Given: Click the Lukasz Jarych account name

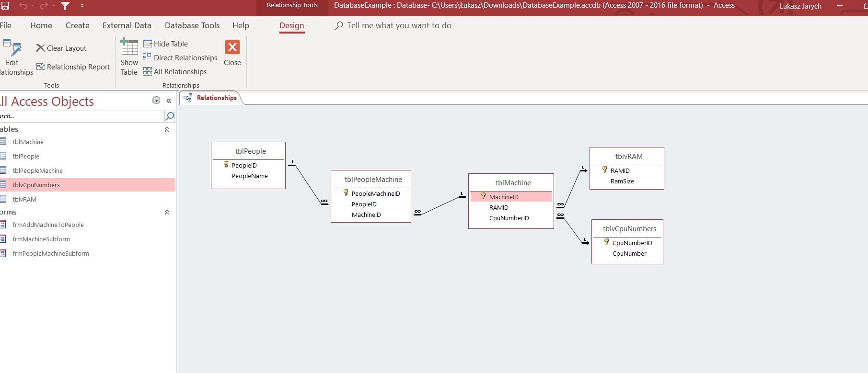Looking at the screenshot, I should [800, 6].
